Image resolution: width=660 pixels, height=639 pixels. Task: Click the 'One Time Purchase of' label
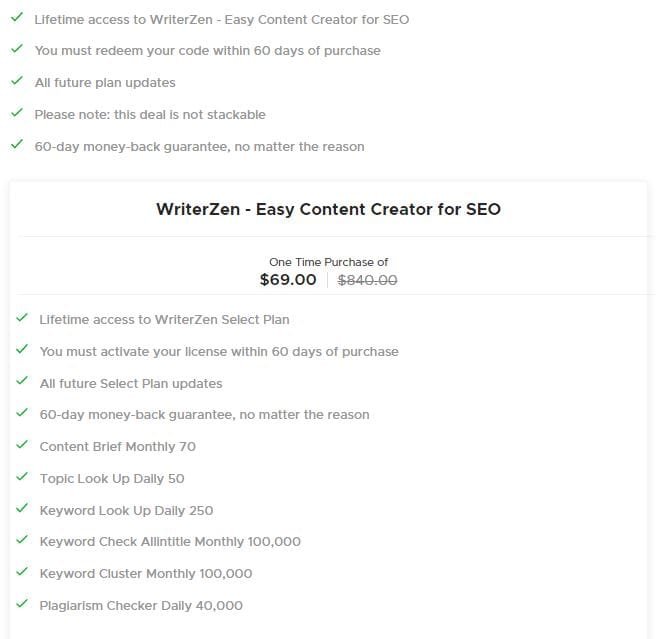(328, 262)
